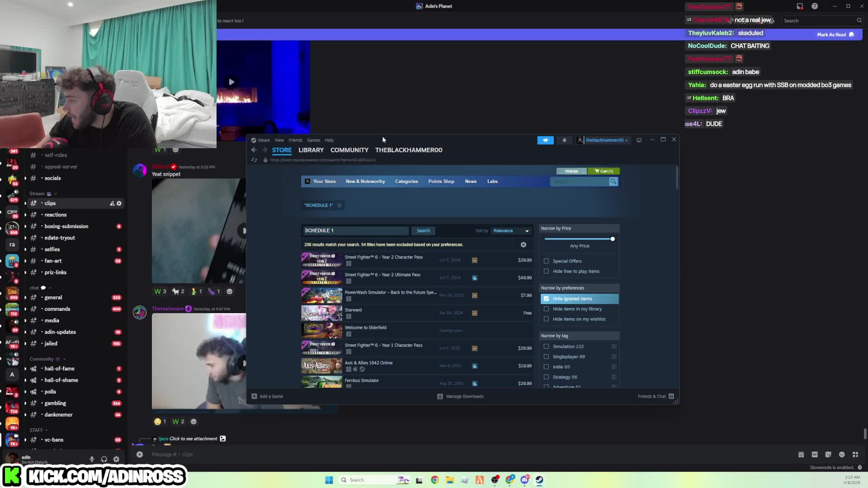868x488 pixels.
Task: Click Add a Game in Steam
Action: coord(267,396)
